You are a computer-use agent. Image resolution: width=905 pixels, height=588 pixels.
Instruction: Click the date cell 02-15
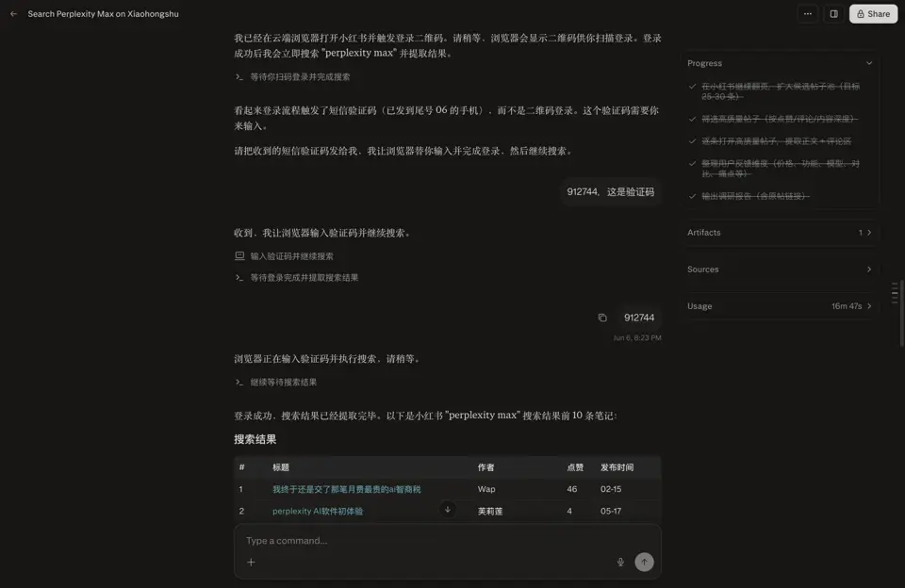(611, 489)
